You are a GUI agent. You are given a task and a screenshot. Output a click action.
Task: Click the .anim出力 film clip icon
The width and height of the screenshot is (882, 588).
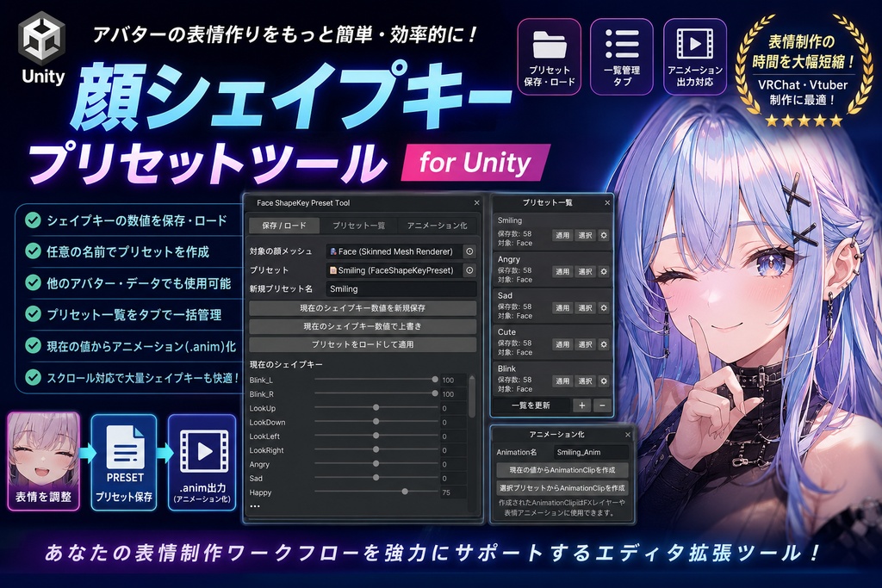[x=204, y=451]
